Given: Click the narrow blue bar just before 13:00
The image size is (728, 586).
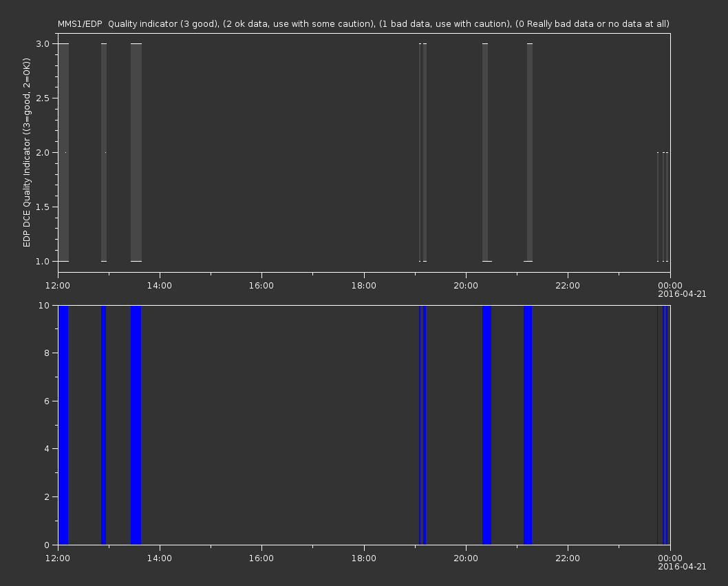Looking at the screenshot, I should click(103, 425).
